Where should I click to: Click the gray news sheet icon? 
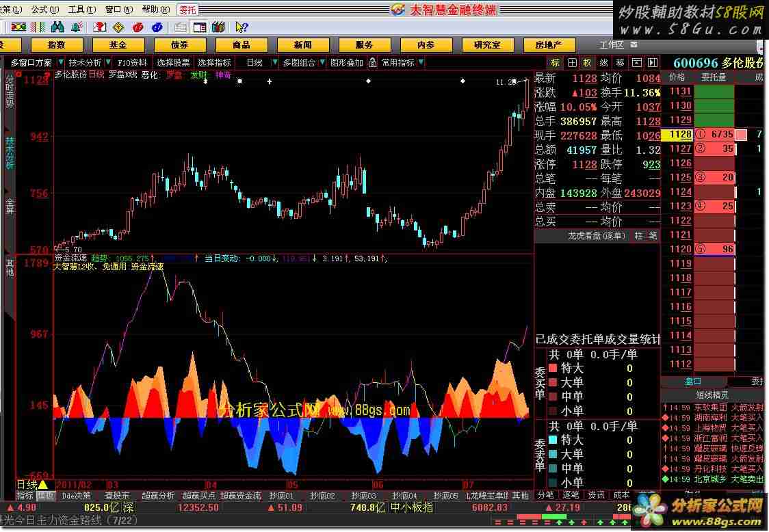click(181, 27)
